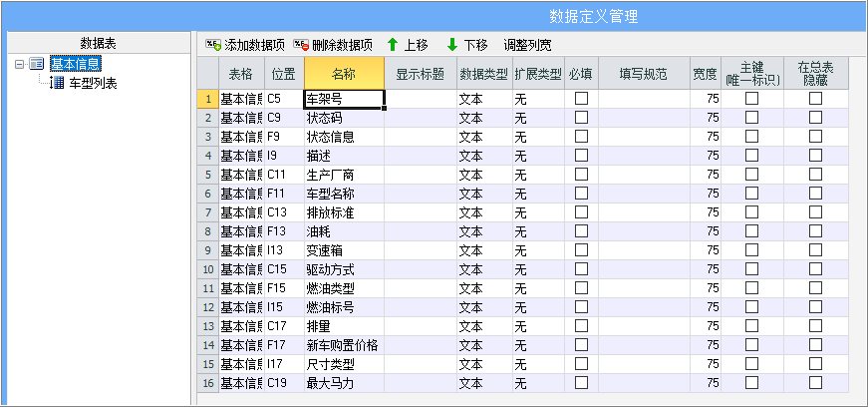Click the add data item icon
The width and height of the screenshot is (868, 407).
[x=213, y=45]
